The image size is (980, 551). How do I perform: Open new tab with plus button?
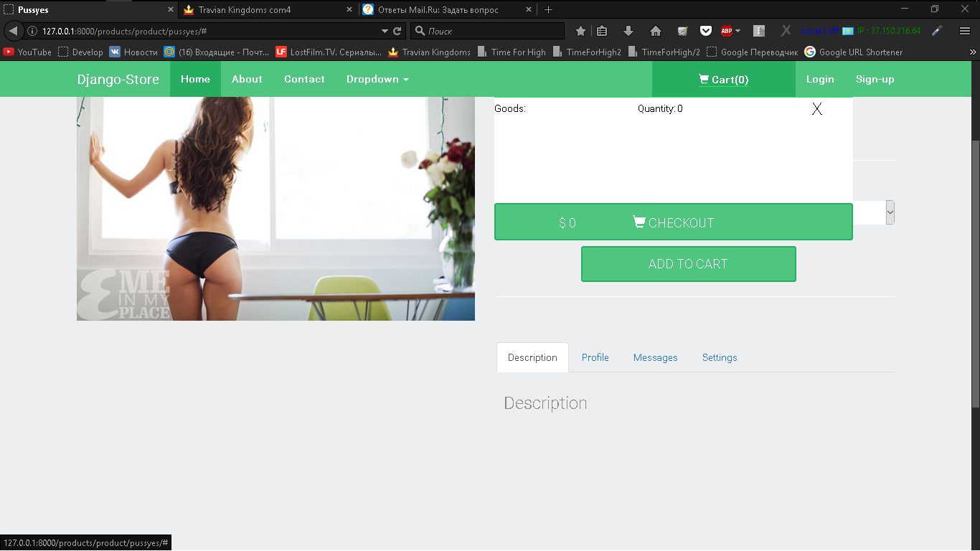(x=548, y=9)
